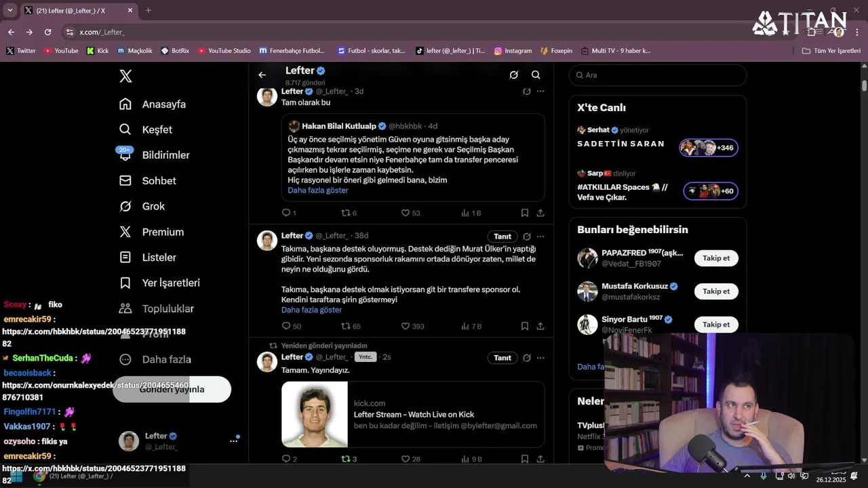Click the Gönderi yayınla post button

click(172, 389)
